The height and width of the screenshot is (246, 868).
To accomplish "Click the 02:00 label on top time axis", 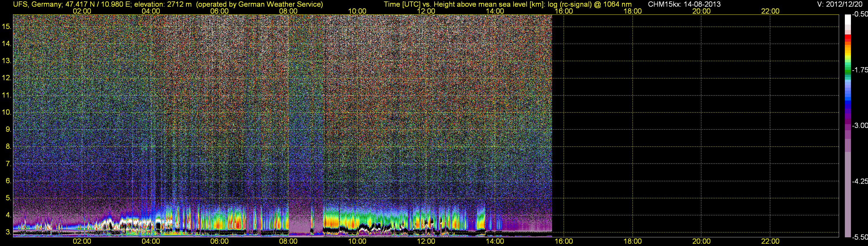I will pyautogui.click(x=82, y=11).
